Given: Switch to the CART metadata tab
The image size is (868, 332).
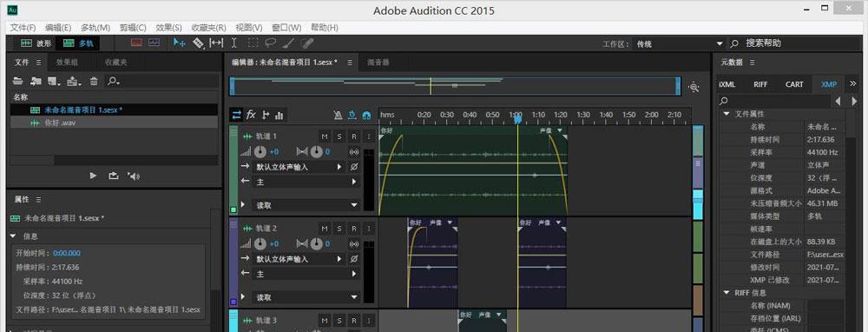Looking at the screenshot, I should 794,84.
